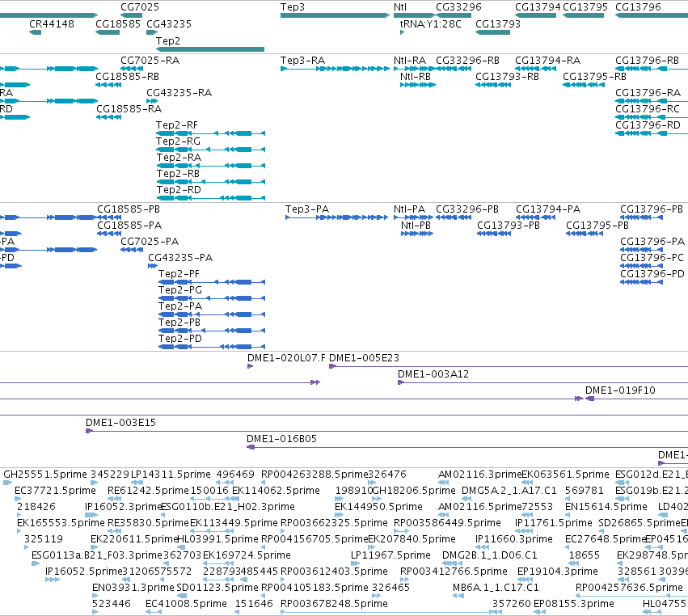Click the CG13795-RB transcript label
Screen dimensions: 688x616
(x=594, y=76)
